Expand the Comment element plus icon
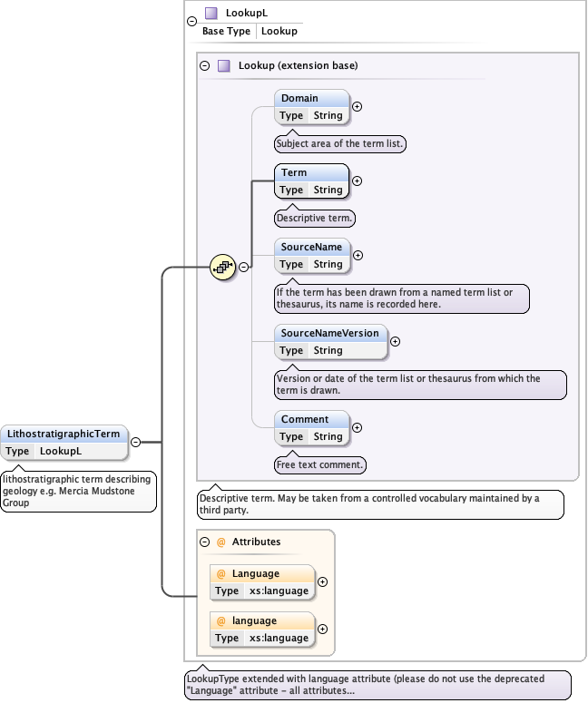588x703 pixels. click(357, 427)
